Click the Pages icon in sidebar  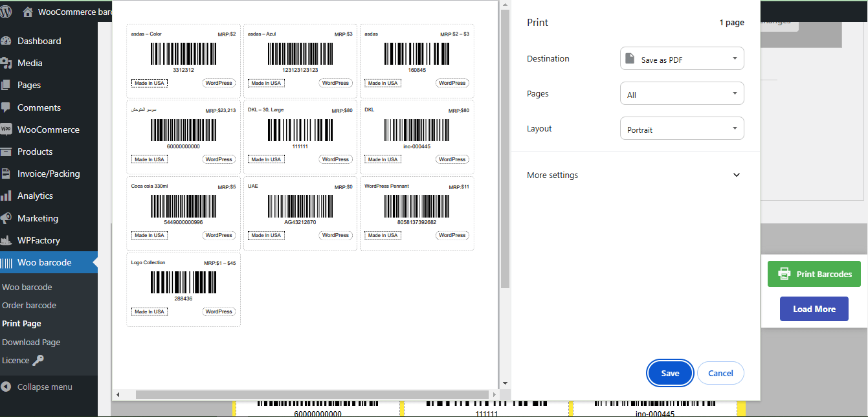[x=6, y=85]
